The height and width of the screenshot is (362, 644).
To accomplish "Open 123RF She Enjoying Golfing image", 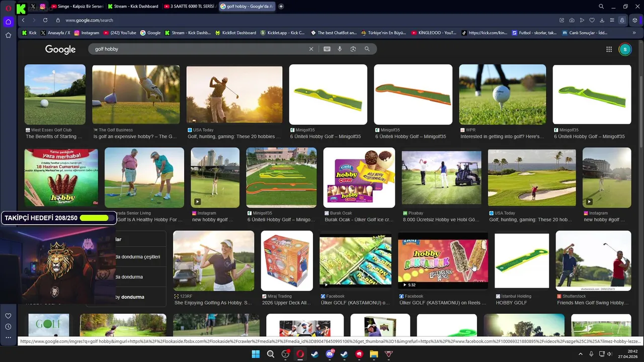I will pos(214,260).
